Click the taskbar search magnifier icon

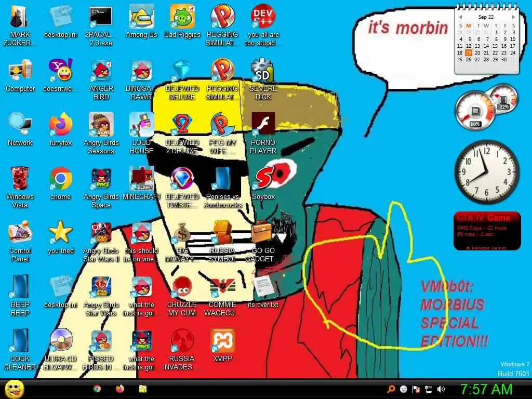point(391,389)
